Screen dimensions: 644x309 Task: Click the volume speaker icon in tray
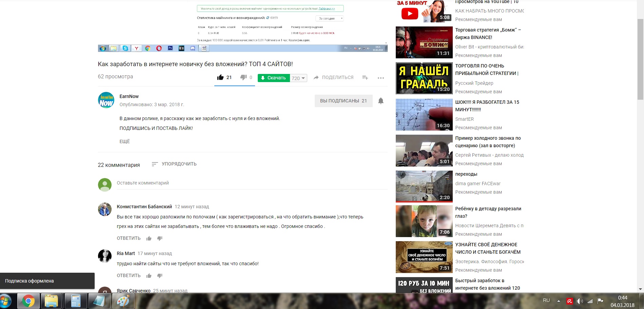[580, 301]
